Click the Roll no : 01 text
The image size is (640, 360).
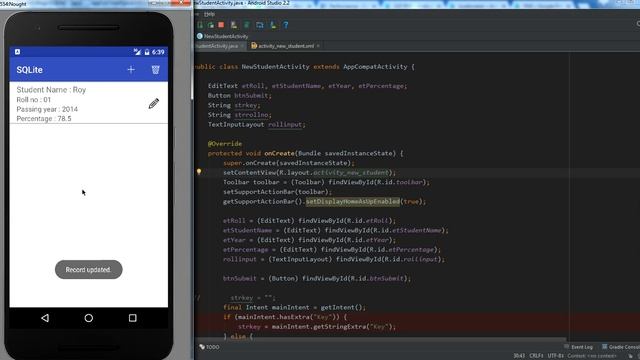coord(33,100)
